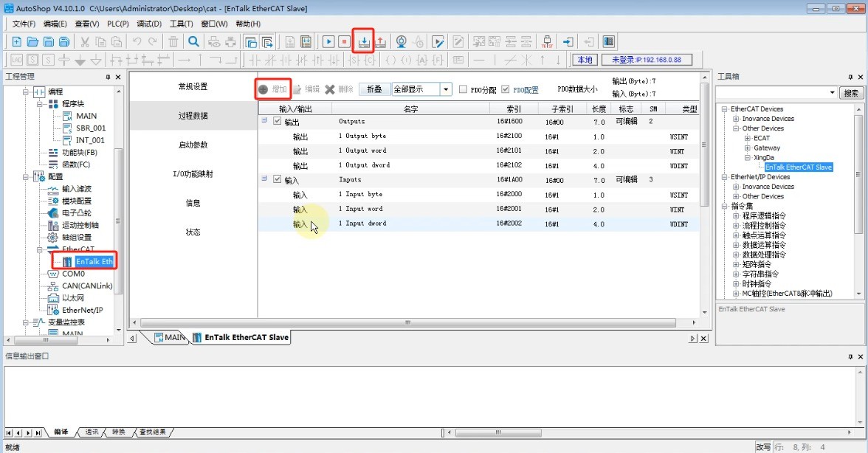Click the Save All multi-disk icon
Image resolution: width=868 pixels, height=453 pixels.
tap(64, 41)
